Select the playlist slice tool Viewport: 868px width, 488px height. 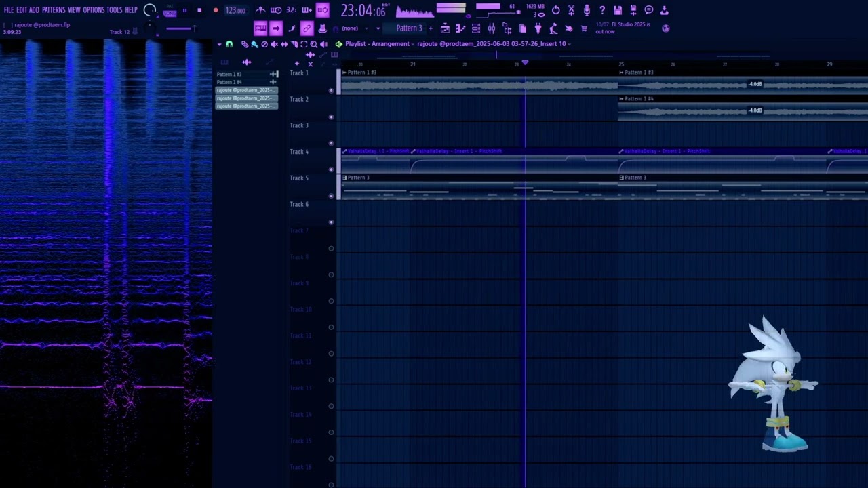point(294,44)
